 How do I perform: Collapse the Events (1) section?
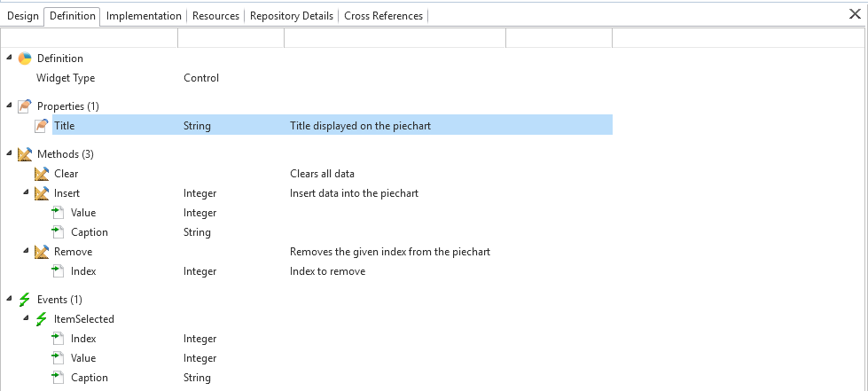(10, 300)
